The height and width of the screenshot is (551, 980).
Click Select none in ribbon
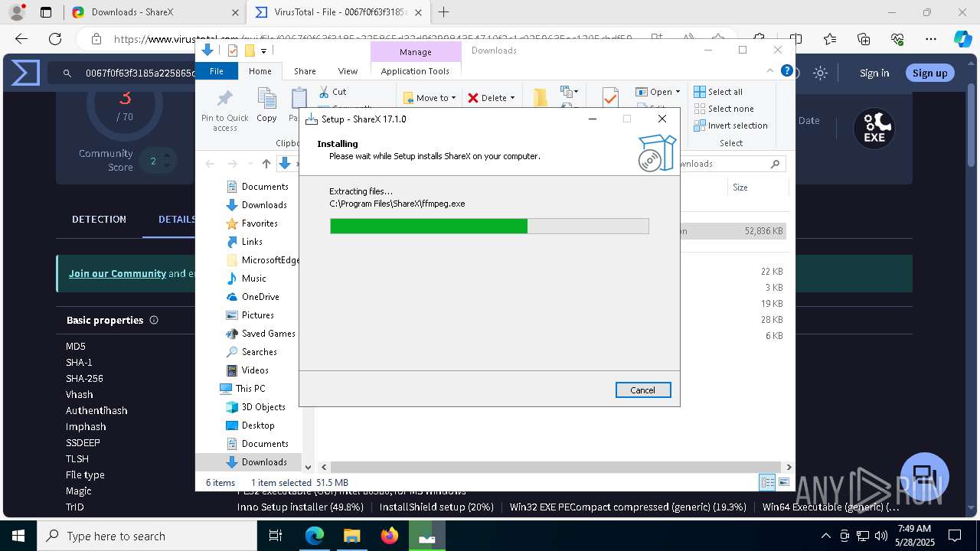pyautogui.click(x=724, y=108)
